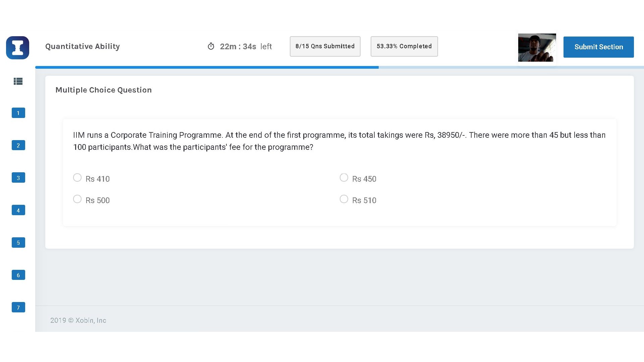
Task: Pick the Rs 500 answer option
Action: click(77, 199)
